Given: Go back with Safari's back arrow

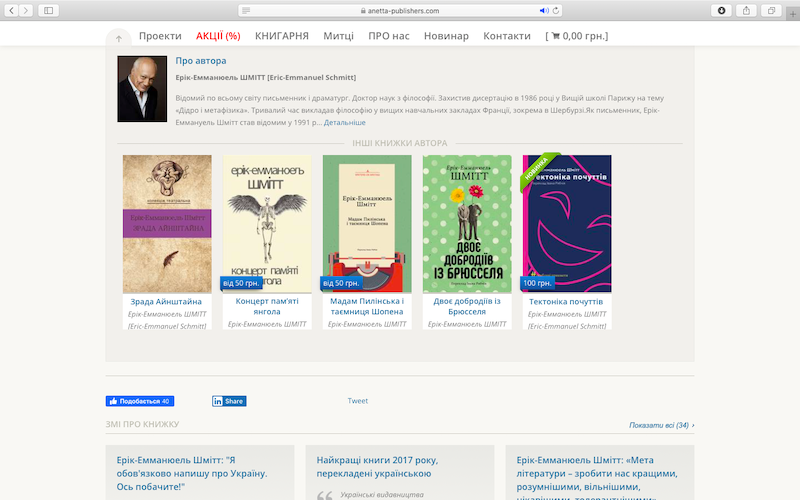Looking at the screenshot, I should pyautogui.click(x=11, y=10).
